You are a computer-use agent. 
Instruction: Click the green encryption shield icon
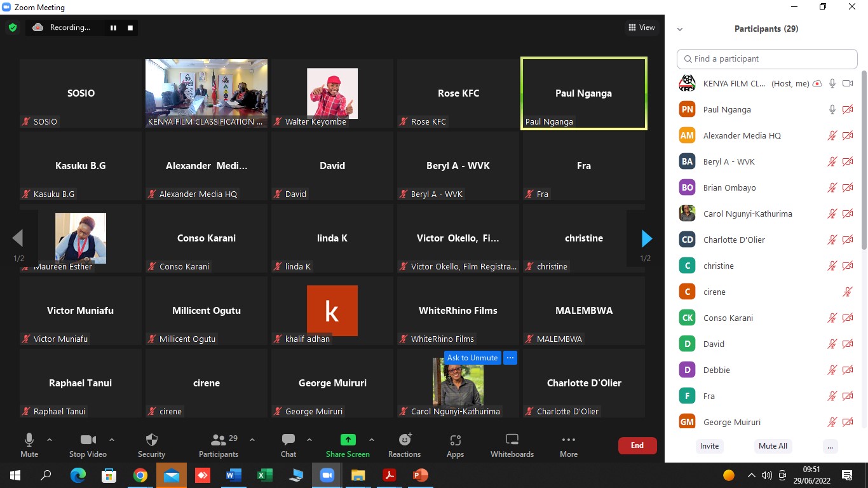[x=12, y=27]
